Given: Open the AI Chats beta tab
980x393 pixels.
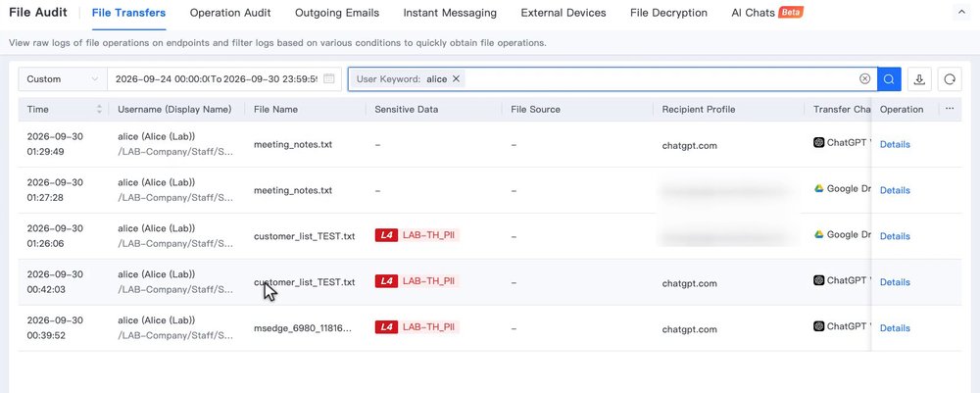Looking at the screenshot, I should 767,13.
